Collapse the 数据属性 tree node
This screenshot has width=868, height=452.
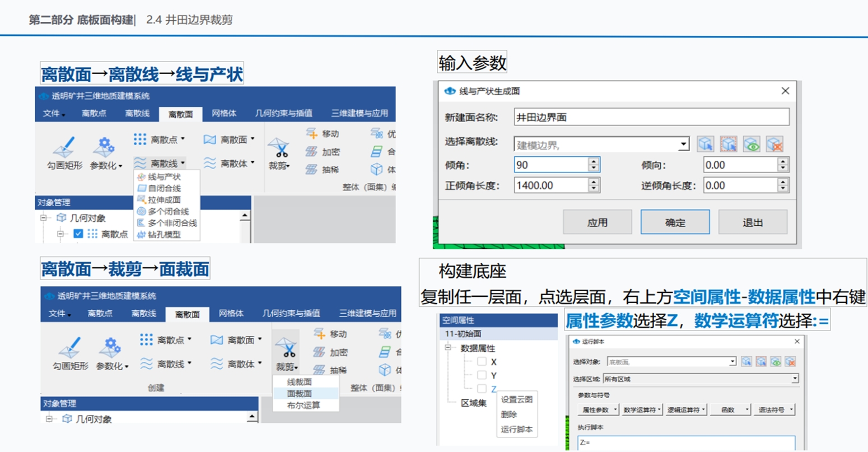coord(448,348)
